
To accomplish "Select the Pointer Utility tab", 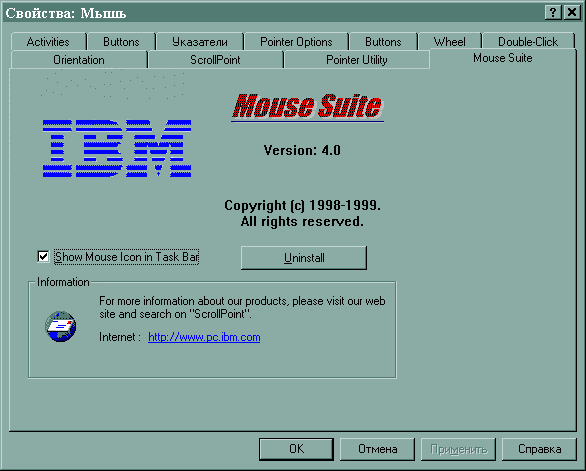I will click(357, 60).
